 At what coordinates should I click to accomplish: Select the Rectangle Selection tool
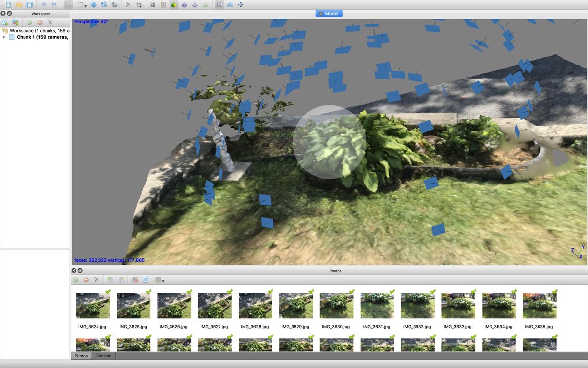click(80, 5)
